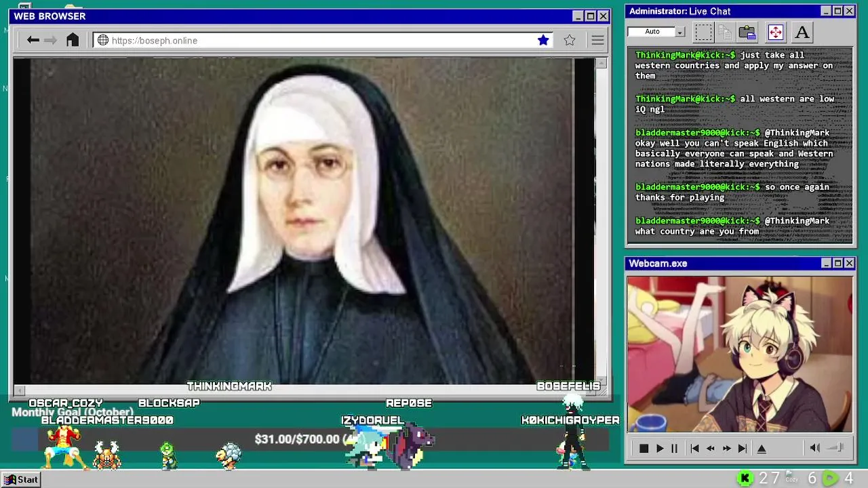
Task: Click the WEB BROWSER title bar text
Action: tap(50, 16)
